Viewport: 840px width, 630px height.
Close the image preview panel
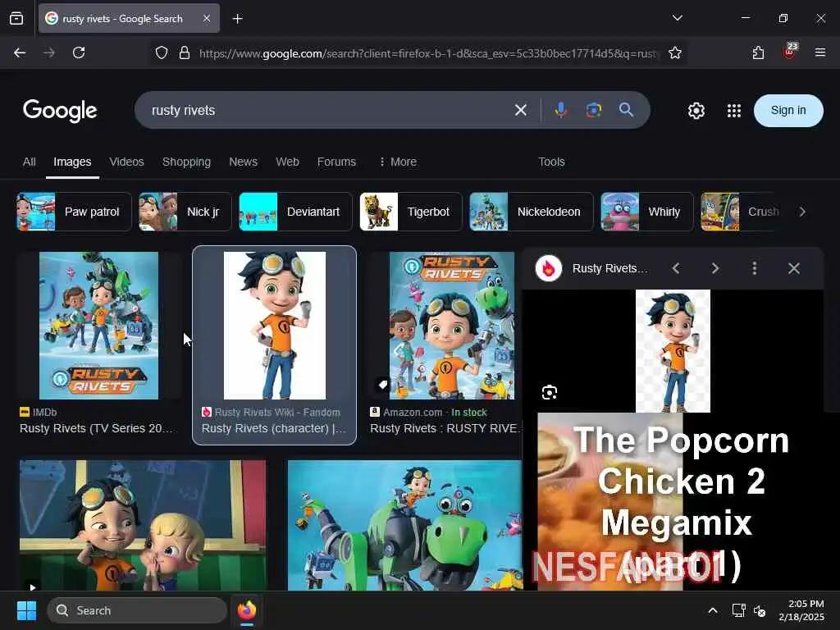(x=794, y=268)
